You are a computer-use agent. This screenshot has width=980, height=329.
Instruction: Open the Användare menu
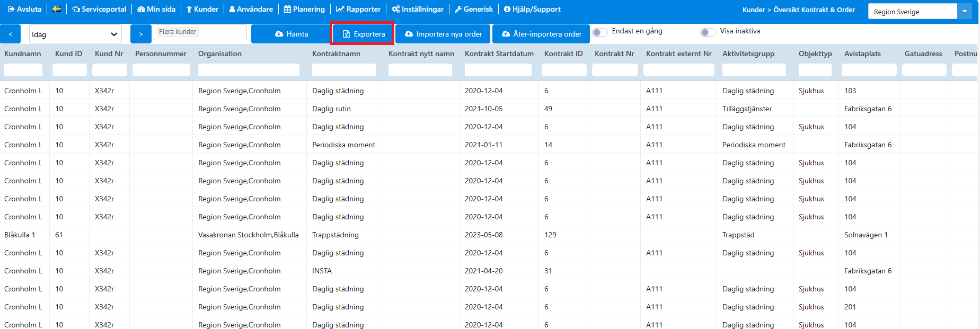(251, 9)
